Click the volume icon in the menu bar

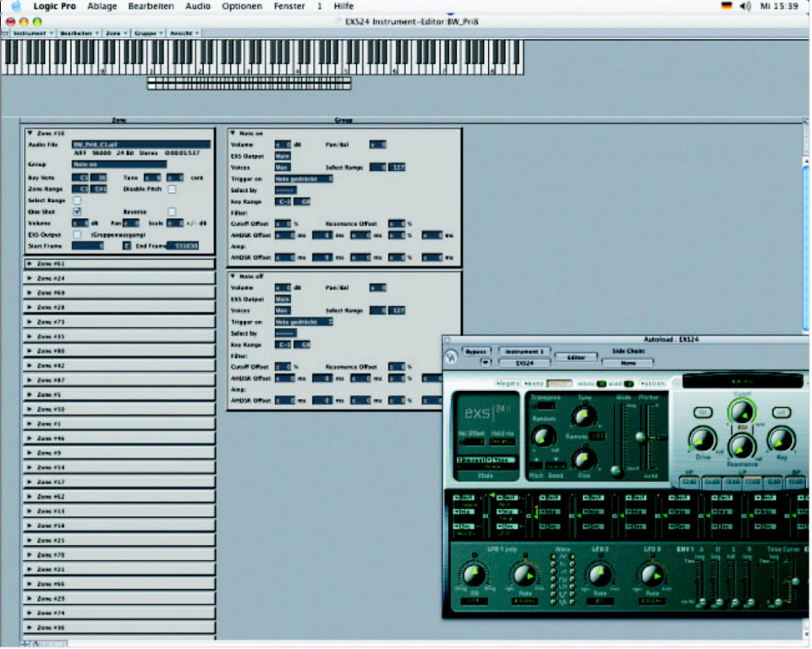[745, 6]
